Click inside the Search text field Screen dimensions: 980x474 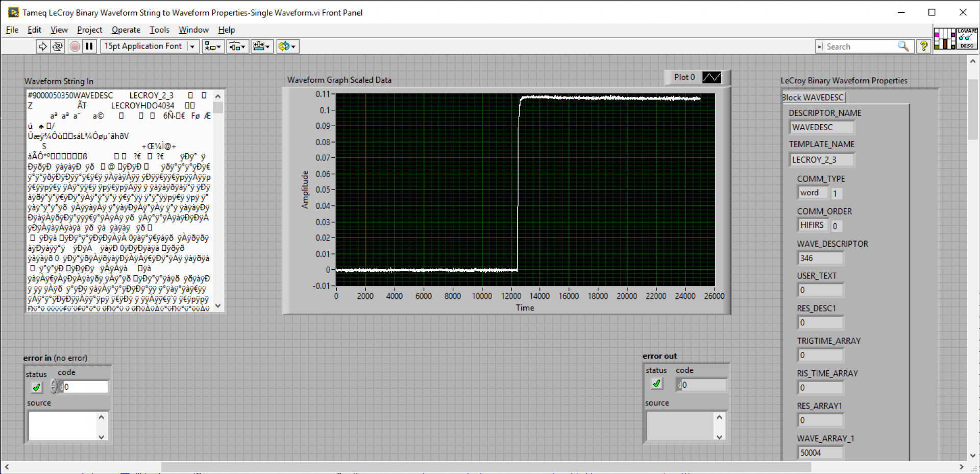[x=860, y=46]
